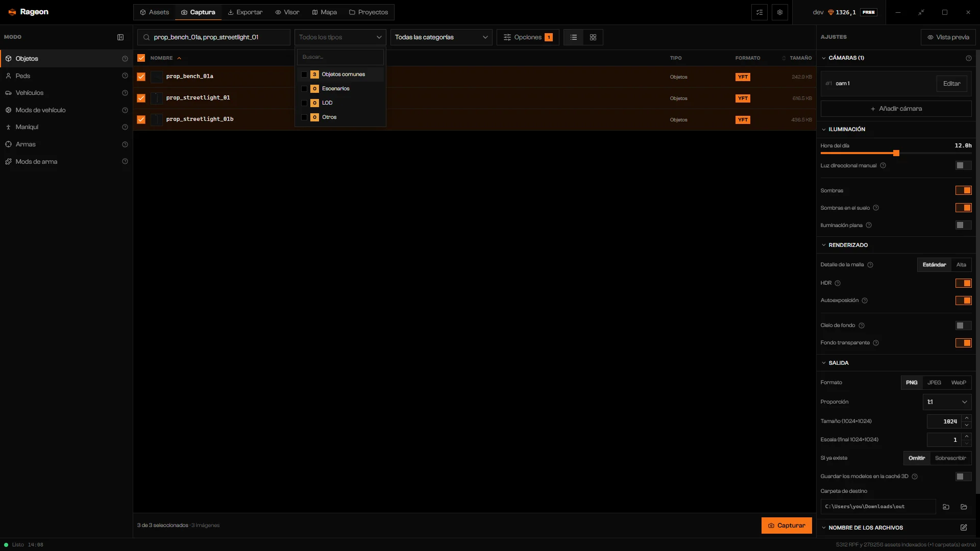This screenshot has width=980, height=551.
Task: Show info for HDR setting
Action: click(x=838, y=283)
